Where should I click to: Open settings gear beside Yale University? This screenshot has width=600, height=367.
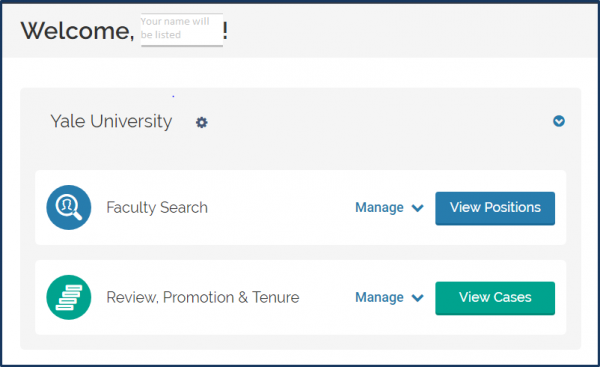pos(202,122)
